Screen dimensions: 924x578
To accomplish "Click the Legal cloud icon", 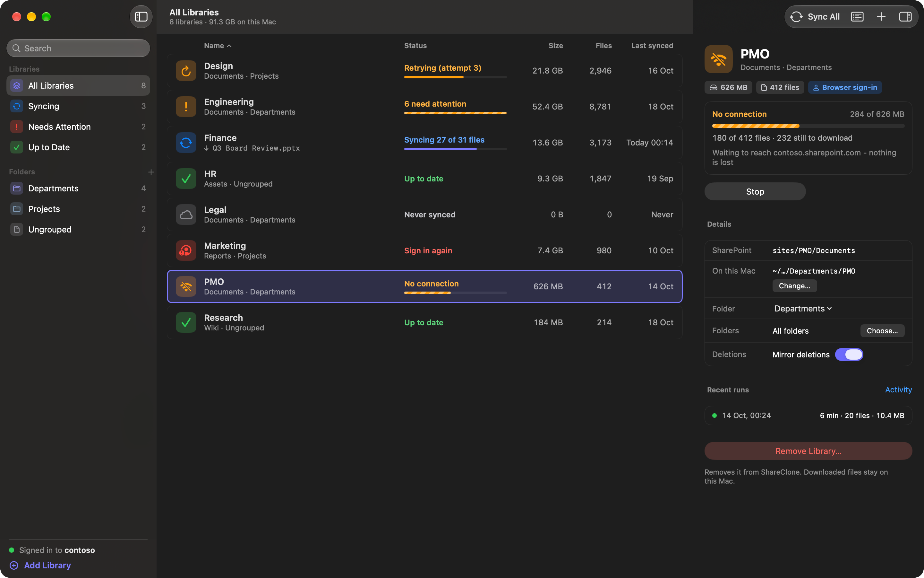I will point(186,215).
